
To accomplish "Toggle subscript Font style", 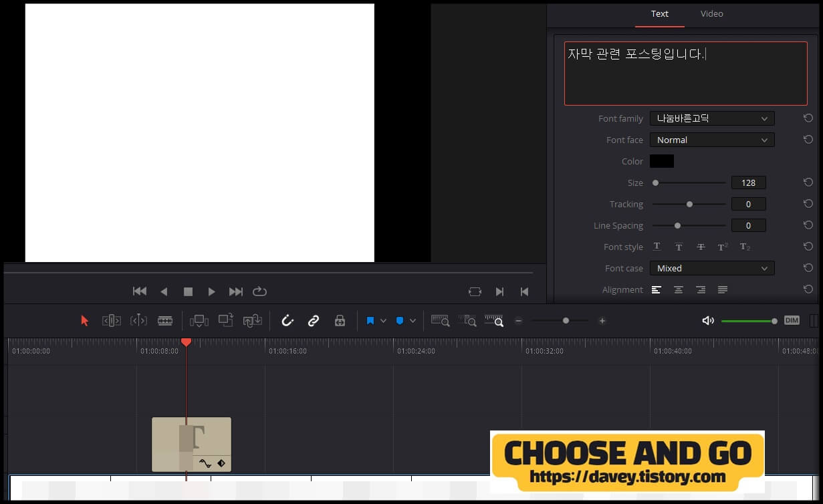I will point(745,247).
